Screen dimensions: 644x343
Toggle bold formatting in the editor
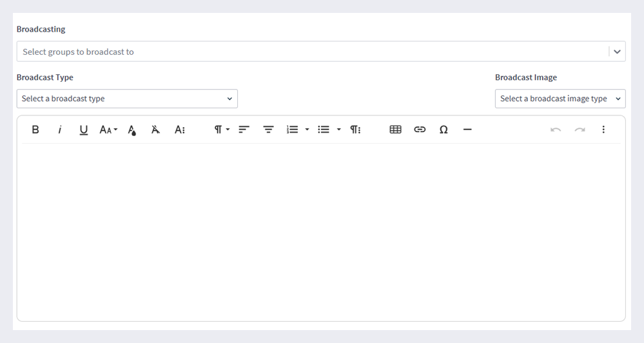(35, 130)
